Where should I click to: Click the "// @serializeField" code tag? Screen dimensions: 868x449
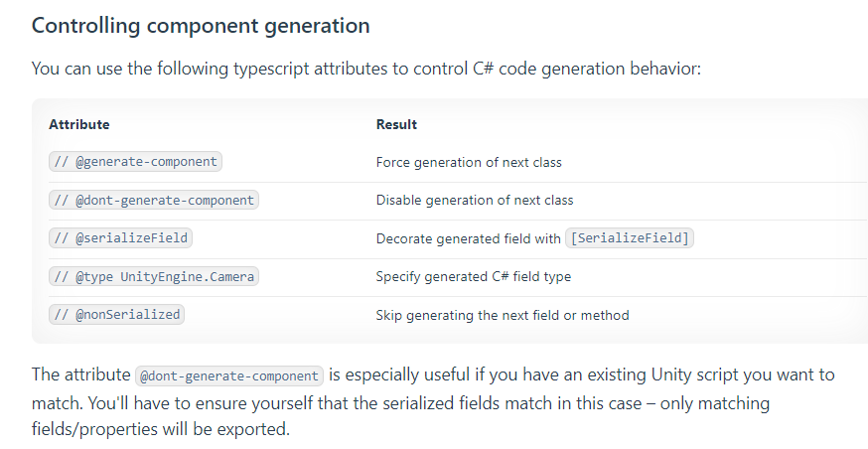point(120,238)
